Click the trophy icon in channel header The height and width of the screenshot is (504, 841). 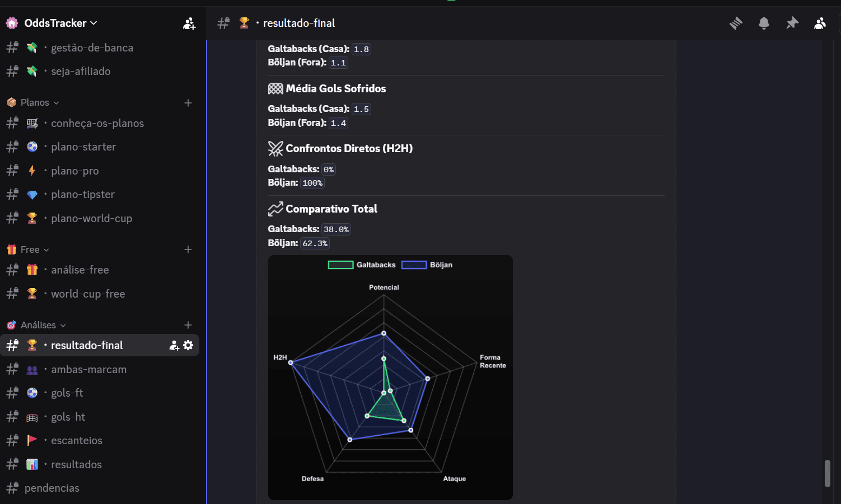pos(244,23)
